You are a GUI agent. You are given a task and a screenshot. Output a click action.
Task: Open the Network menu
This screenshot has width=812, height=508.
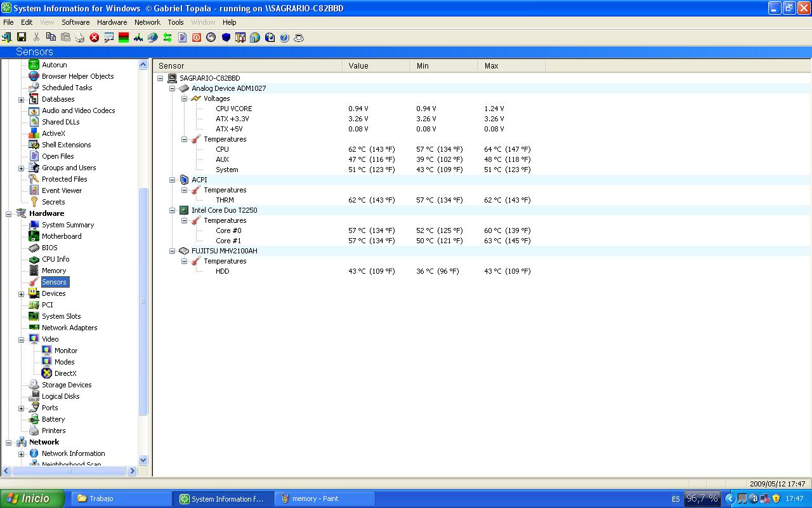pos(147,22)
